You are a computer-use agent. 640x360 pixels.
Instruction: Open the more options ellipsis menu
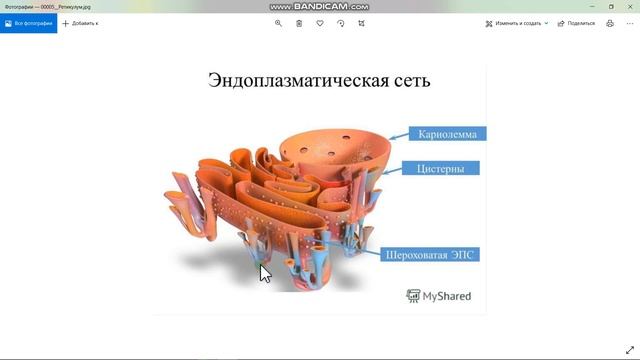click(630, 23)
